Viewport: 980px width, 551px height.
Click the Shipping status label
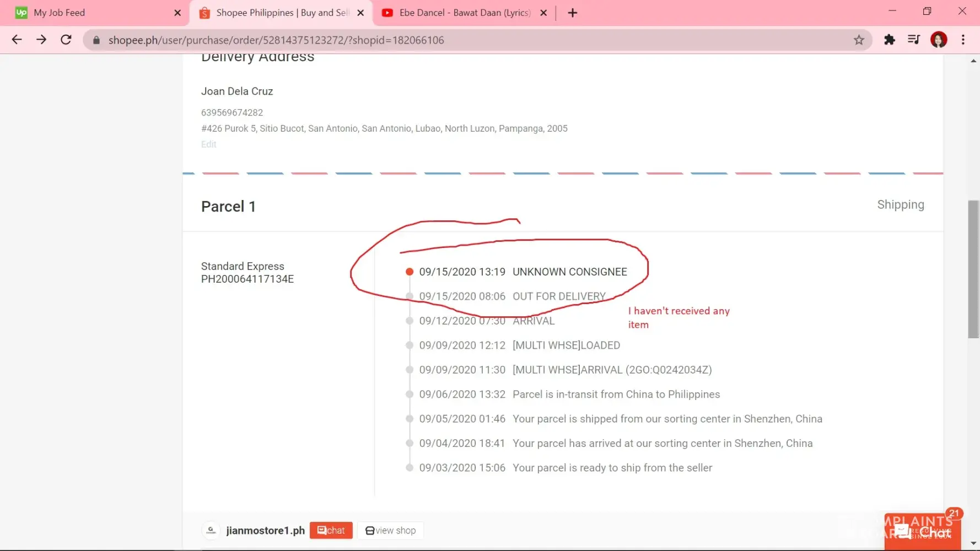coord(901,204)
